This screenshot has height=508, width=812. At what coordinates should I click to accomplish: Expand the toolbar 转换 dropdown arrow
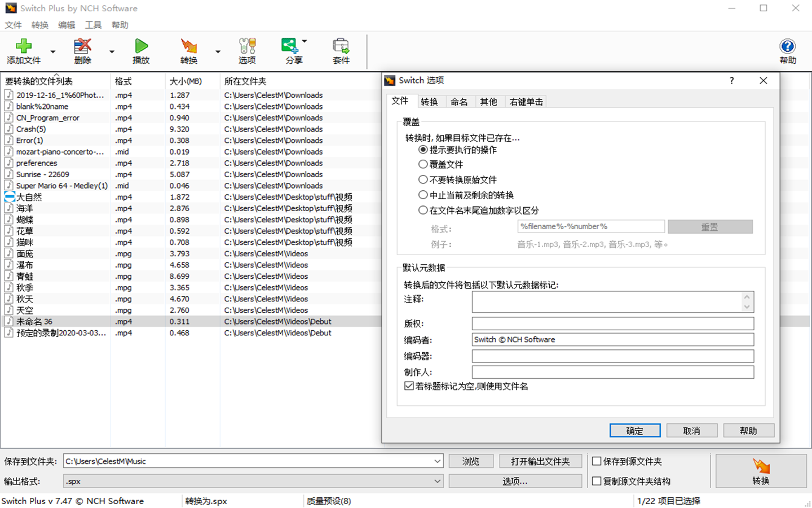click(218, 51)
